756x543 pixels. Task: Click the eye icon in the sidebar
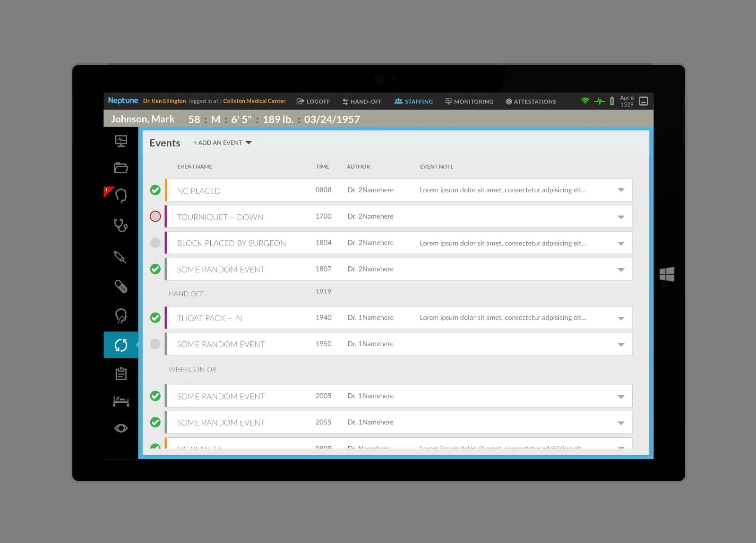[121, 428]
